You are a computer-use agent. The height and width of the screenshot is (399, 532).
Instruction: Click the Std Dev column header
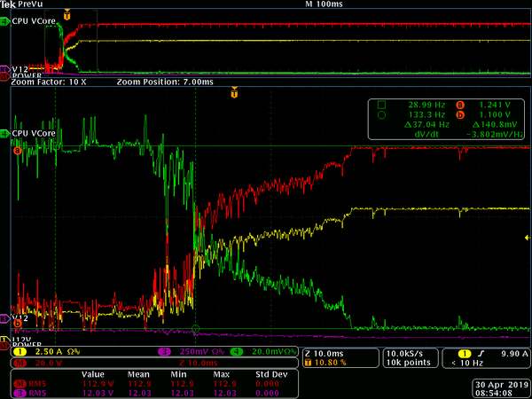(271, 374)
